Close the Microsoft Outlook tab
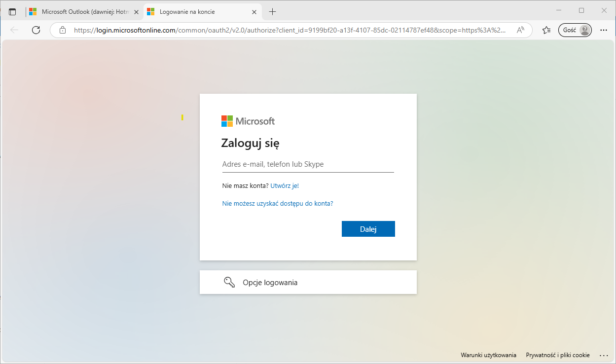Image resolution: width=616 pixels, height=364 pixels. [137, 12]
